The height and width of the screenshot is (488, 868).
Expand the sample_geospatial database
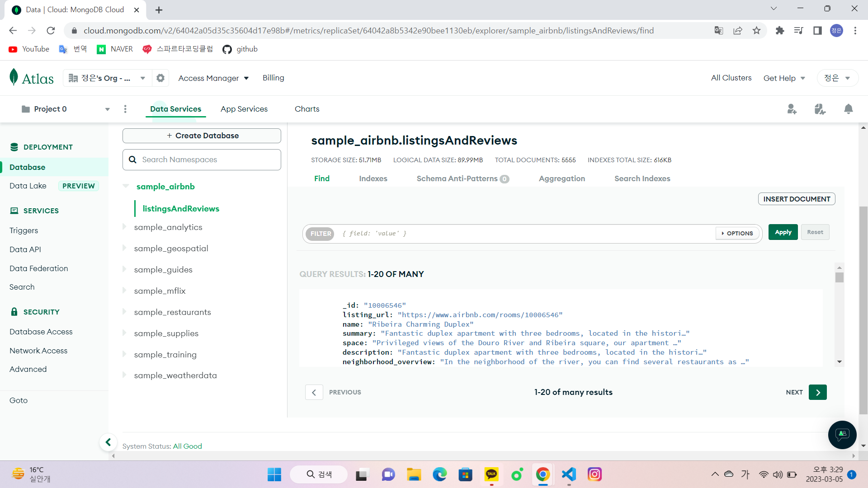(124, 248)
